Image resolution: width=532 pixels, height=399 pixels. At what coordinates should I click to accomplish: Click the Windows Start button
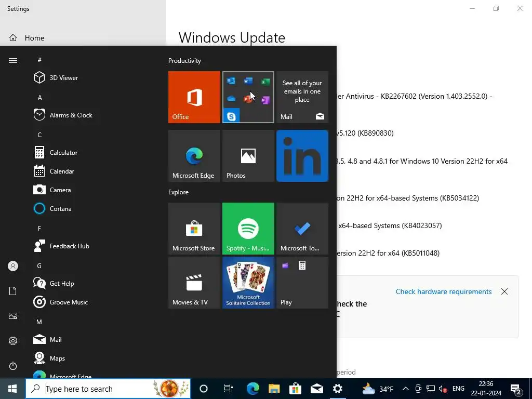point(12,389)
